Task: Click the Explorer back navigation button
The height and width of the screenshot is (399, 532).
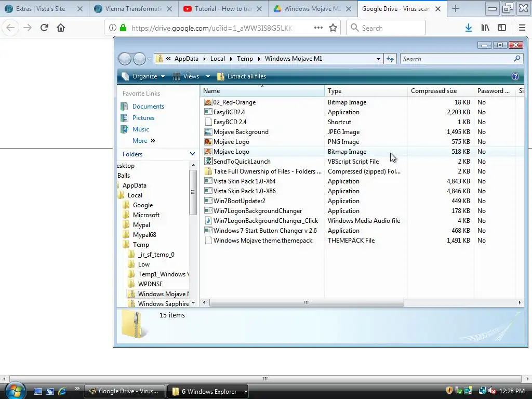Action: (125, 59)
